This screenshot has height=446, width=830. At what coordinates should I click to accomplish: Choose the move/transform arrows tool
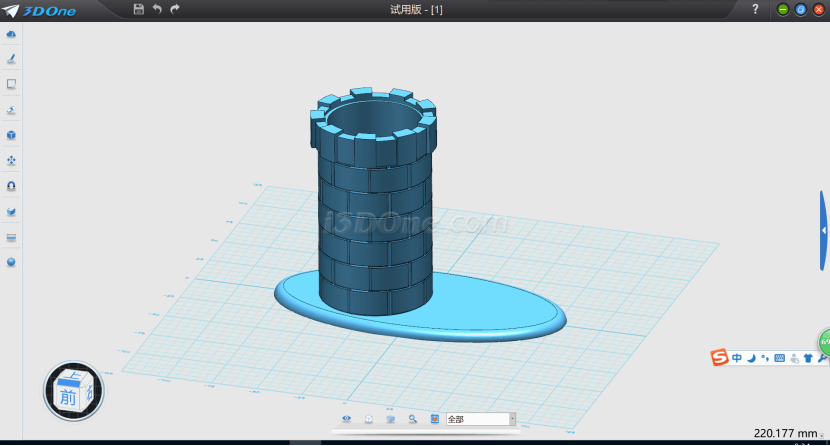coord(11,160)
